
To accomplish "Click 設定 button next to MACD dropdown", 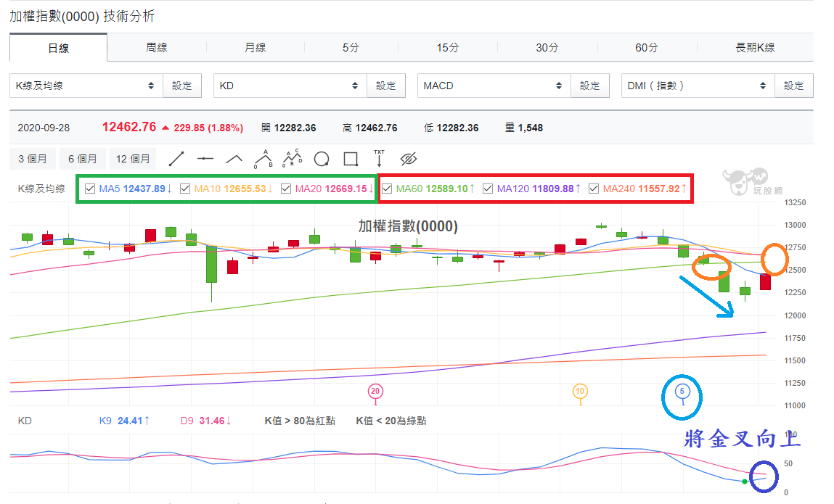I will (x=590, y=86).
